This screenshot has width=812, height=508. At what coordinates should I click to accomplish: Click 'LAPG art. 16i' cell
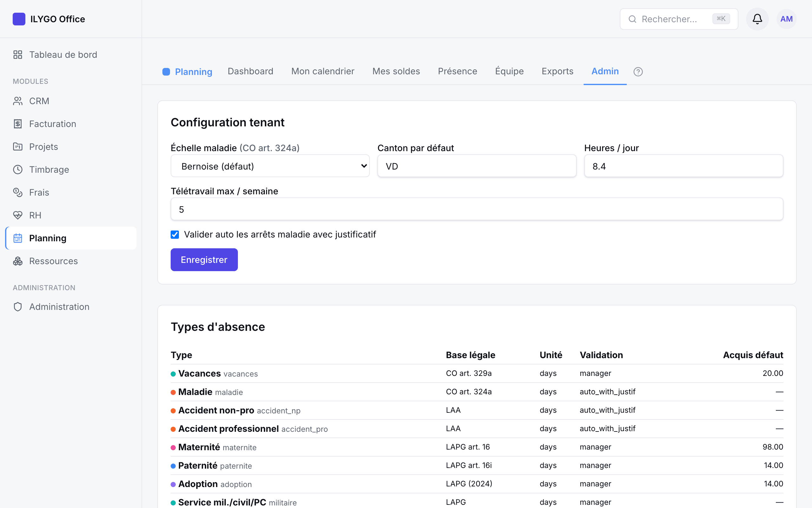tap(468, 465)
